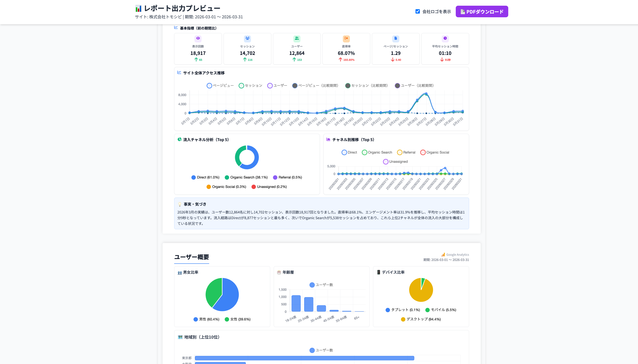Click the Google Analytics bar logo

click(443, 254)
